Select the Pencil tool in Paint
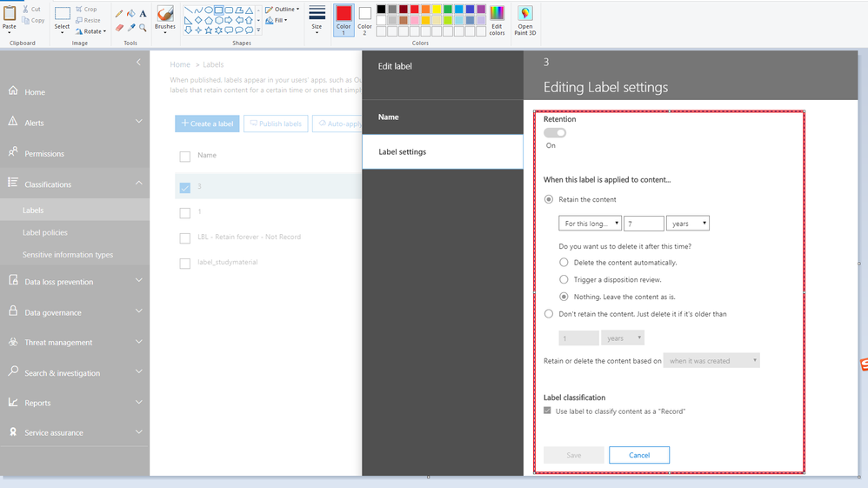The image size is (868, 488). click(119, 13)
